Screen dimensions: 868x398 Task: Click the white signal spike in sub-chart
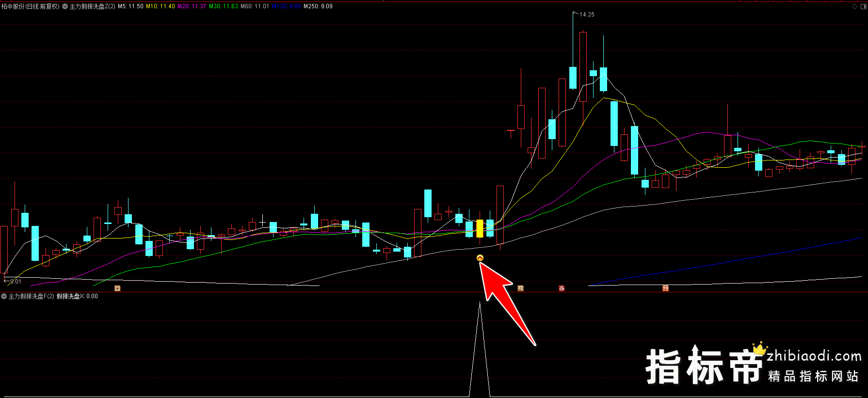480,349
